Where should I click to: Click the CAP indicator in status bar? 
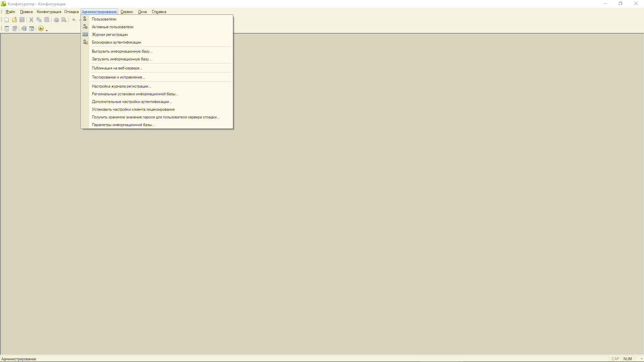[615, 359]
